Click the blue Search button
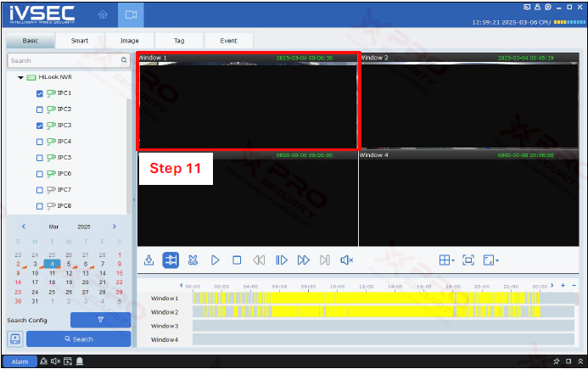 [79, 339]
